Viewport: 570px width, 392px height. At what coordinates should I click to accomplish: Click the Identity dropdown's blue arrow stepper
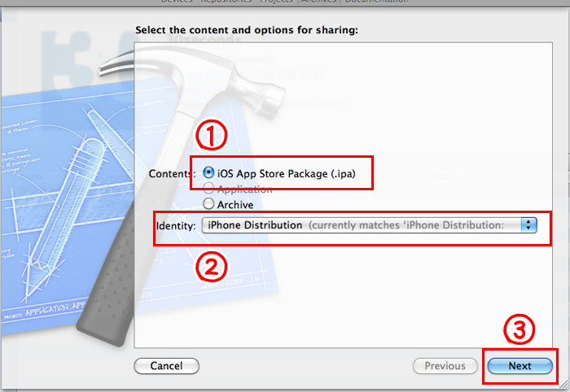pos(529,225)
